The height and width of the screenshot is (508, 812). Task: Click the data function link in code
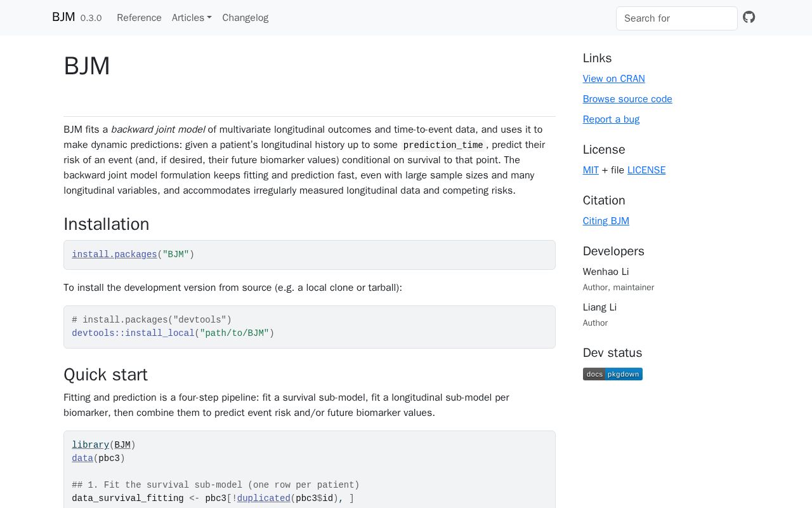[x=82, y=458]
